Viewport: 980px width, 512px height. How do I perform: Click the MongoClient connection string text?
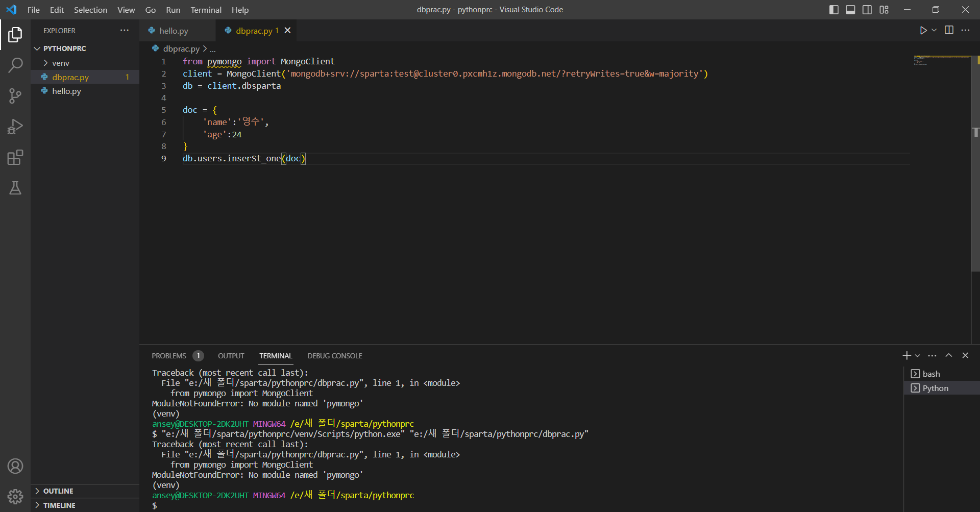tap(495, 74)
